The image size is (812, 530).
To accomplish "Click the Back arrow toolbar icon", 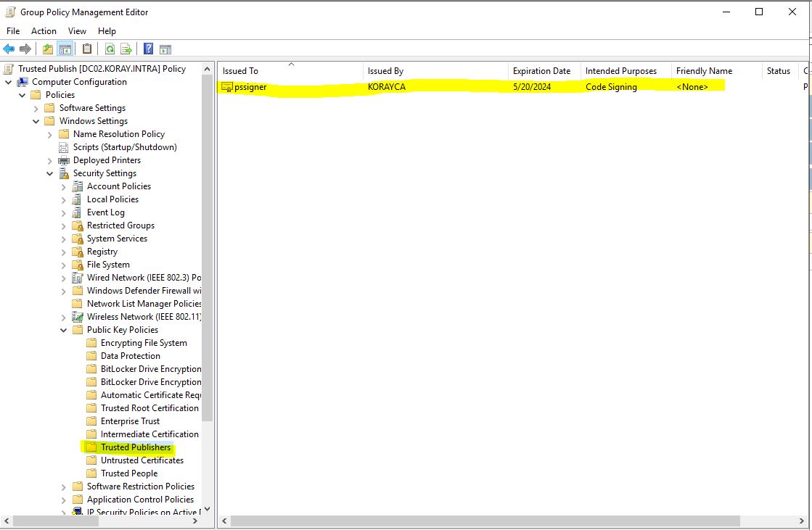I will click(9, 49).
